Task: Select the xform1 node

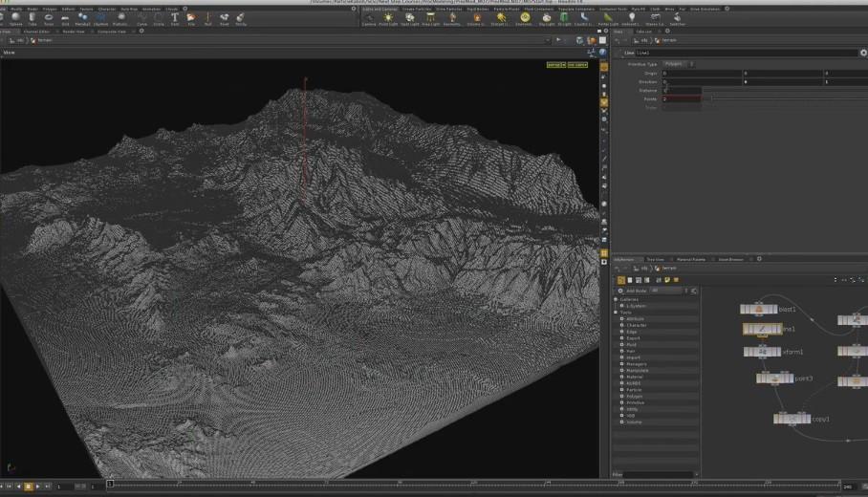Action: click(x=762, y=352)
